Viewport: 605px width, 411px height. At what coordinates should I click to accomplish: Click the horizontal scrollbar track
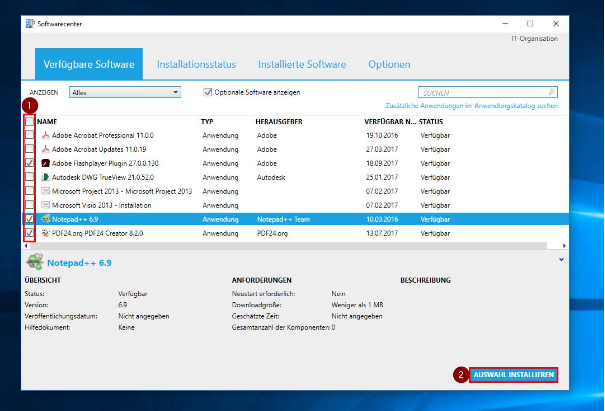point(288,246)
